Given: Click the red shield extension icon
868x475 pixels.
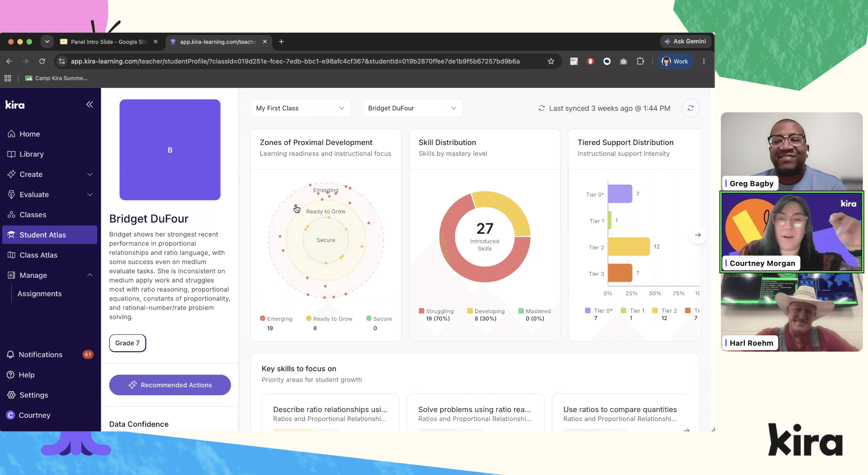Looking at the screenshot, I should tap(590, 61).
